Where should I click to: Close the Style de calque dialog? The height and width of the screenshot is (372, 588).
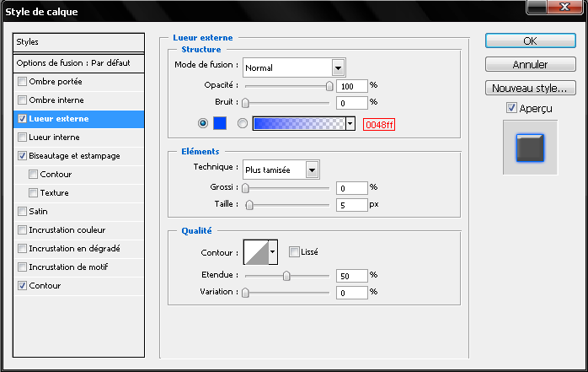(564, 7)
